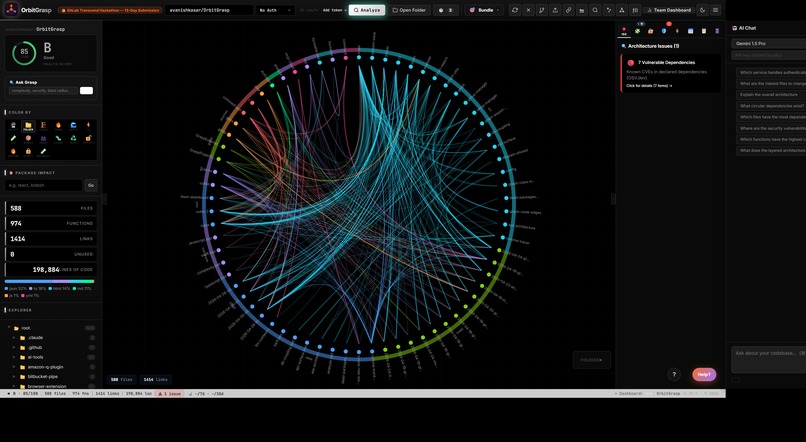
Task: Click the git branch toolbar icon
Action: point(541,10)
